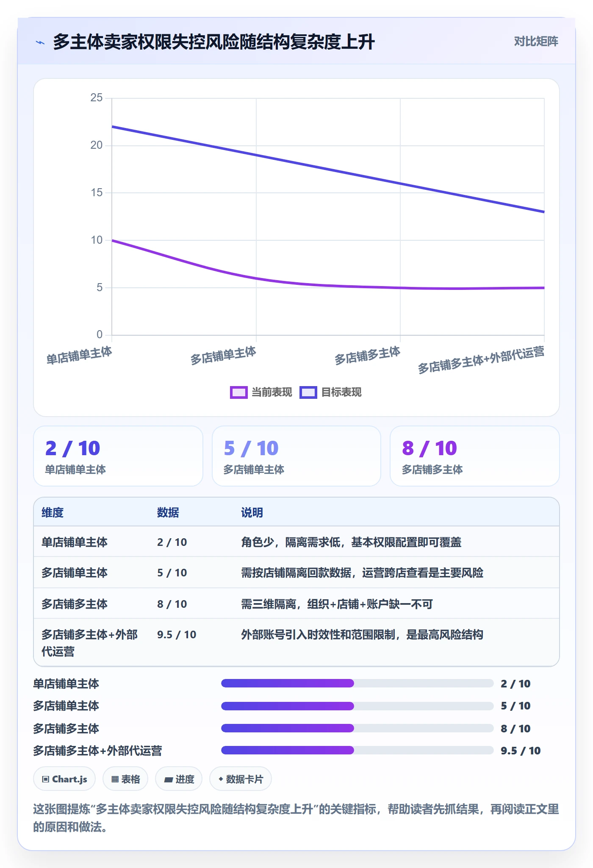Screen dimensions: 593x868
Task: Click the 维度 table column header
Action: click(53, 512)
